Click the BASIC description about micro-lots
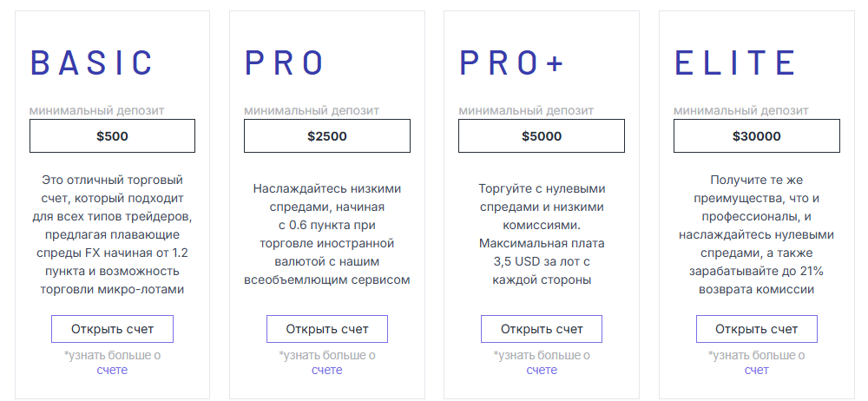This screenshot has width=868, height=401. click(112, 234)
